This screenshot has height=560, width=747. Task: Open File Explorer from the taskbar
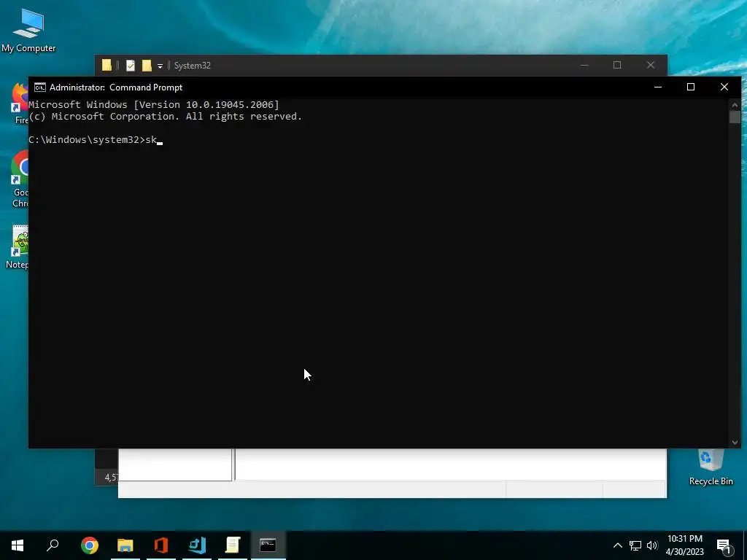pyautogui.click(x=125, y=545)
